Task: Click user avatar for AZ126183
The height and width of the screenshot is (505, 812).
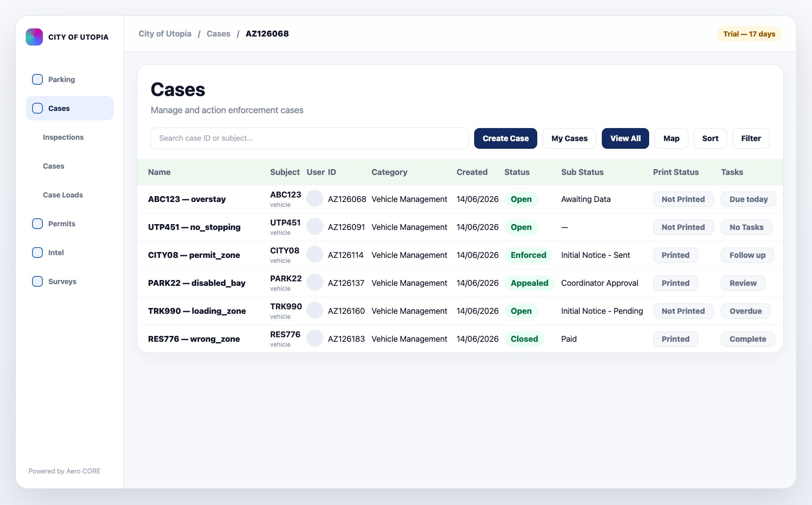Action: (x=315, y=339)
